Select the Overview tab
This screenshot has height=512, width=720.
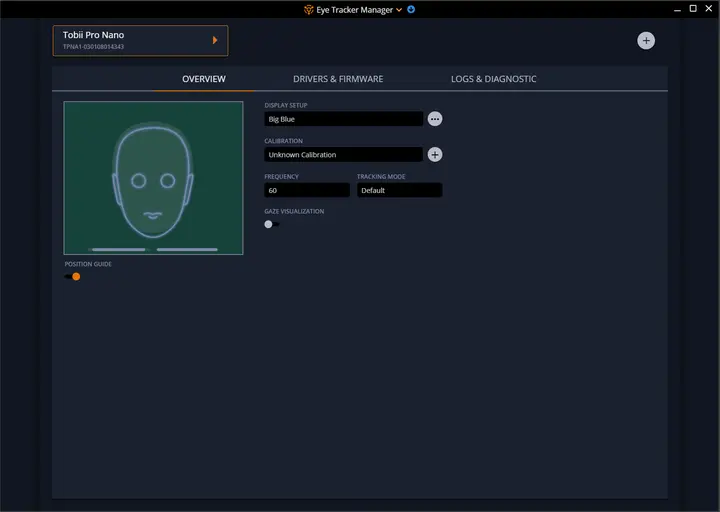pyautogui.click(x=204, y=79)
